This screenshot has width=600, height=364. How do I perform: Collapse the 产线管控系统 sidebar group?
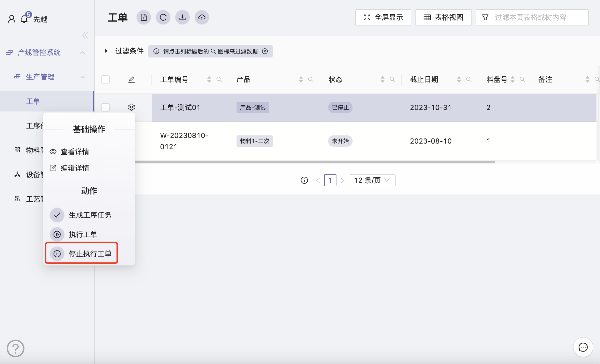[x=82, y=52]
